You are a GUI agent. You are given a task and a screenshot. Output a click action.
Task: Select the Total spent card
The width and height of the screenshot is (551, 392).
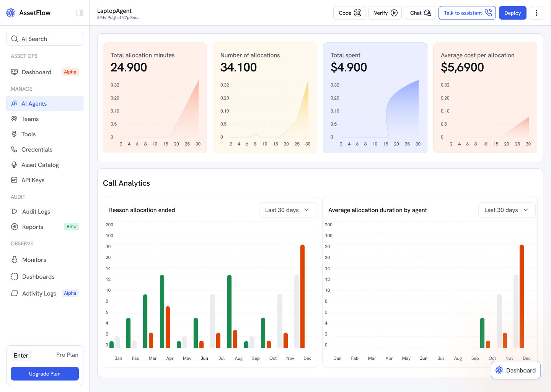375,98
